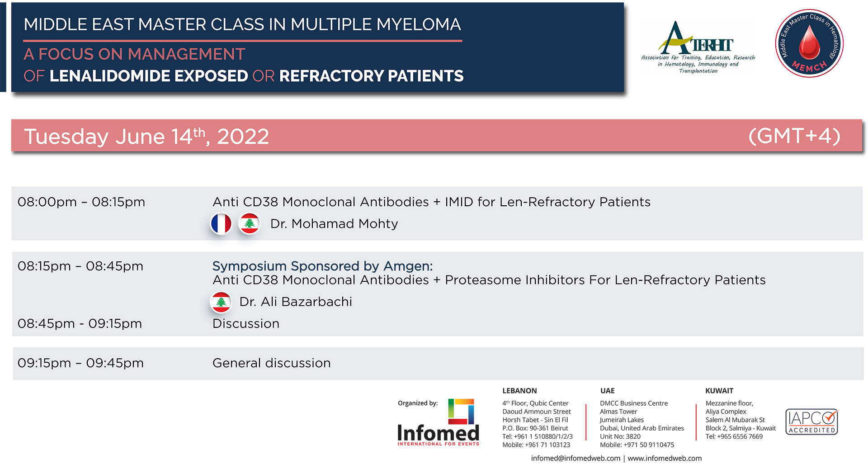Screen dimensions: 868x464
Task: Click the Middle East Master Class title
Action: pos(242,24)
